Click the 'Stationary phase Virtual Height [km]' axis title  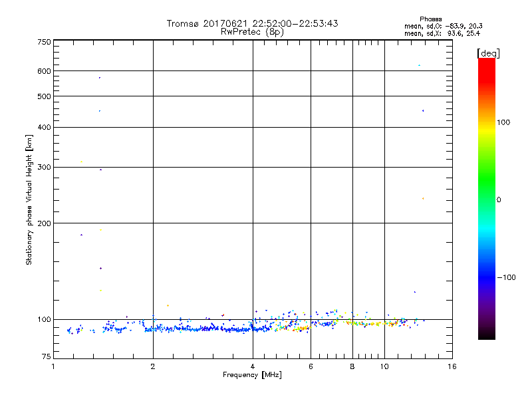click(x=29, y=199)
